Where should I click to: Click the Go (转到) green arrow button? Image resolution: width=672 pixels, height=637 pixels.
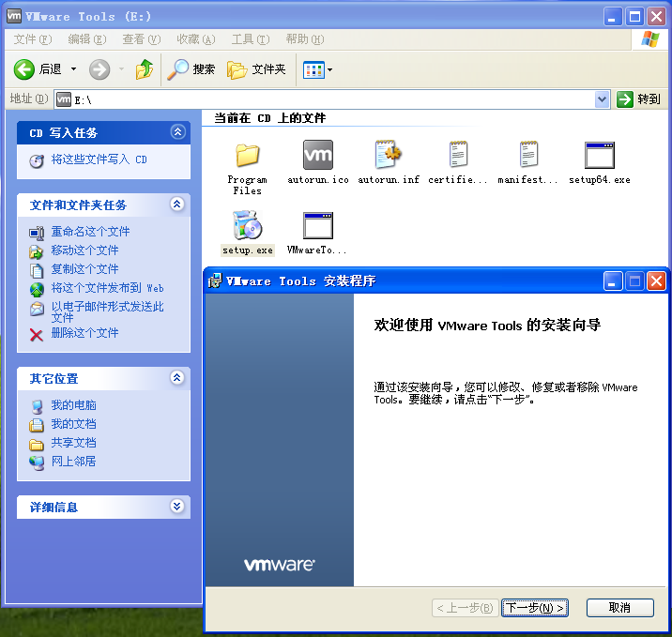click(624, 99)
